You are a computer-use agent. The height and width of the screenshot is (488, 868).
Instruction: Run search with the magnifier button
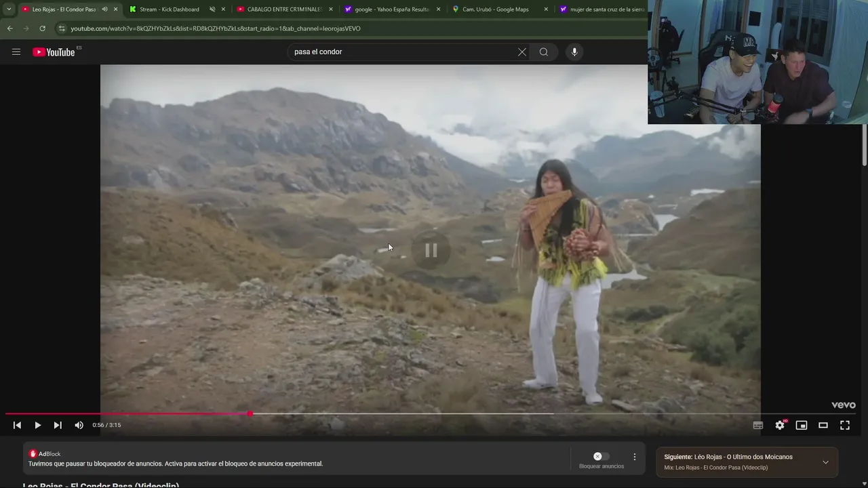[x=544, y=52]
